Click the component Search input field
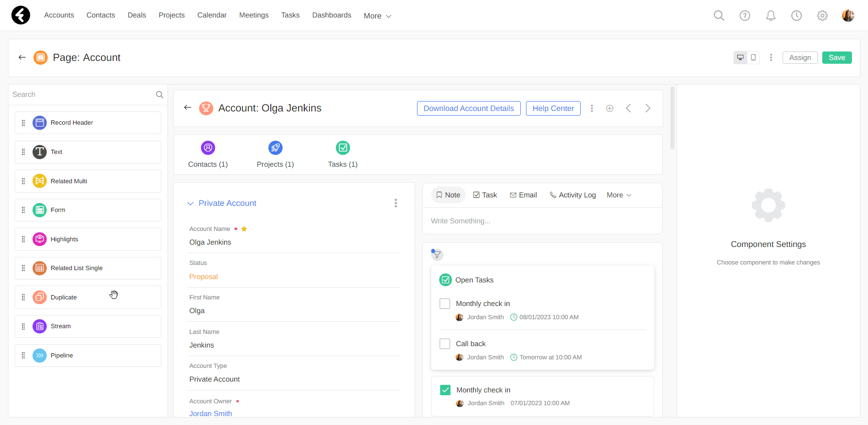The height and width of the screenshot is (425, 868). point(82,94)
